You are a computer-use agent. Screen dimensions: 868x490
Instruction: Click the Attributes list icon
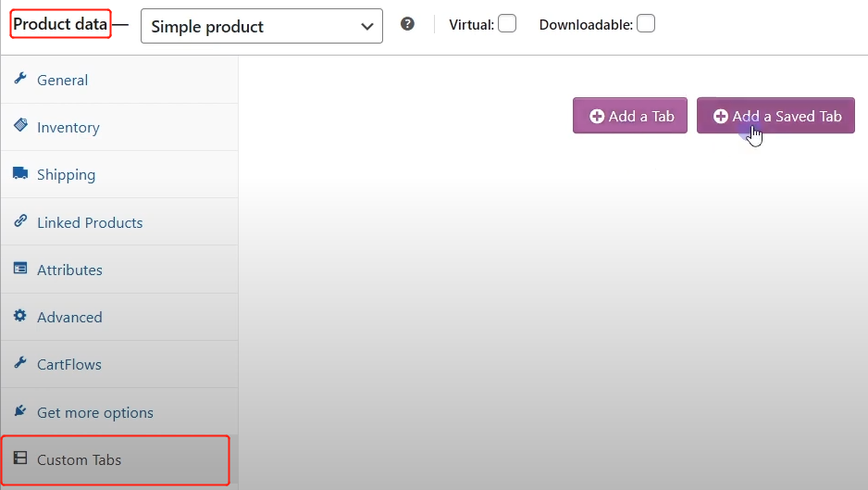[20, 269]
